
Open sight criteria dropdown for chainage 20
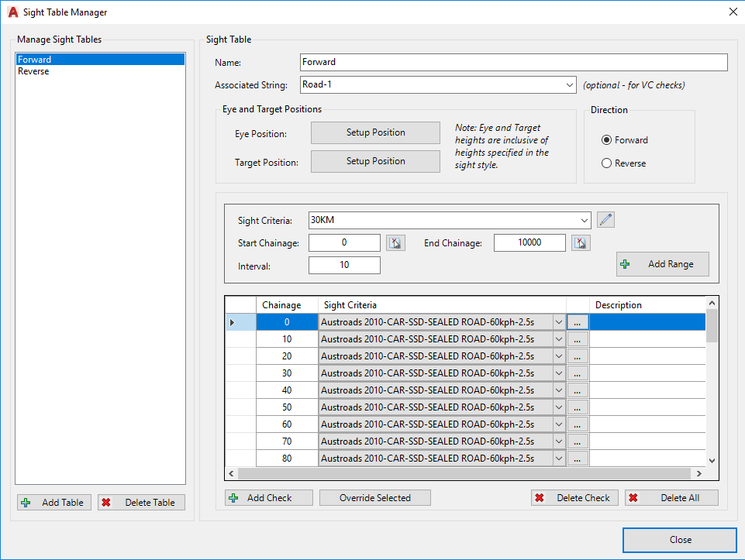(x=558, y=356)
